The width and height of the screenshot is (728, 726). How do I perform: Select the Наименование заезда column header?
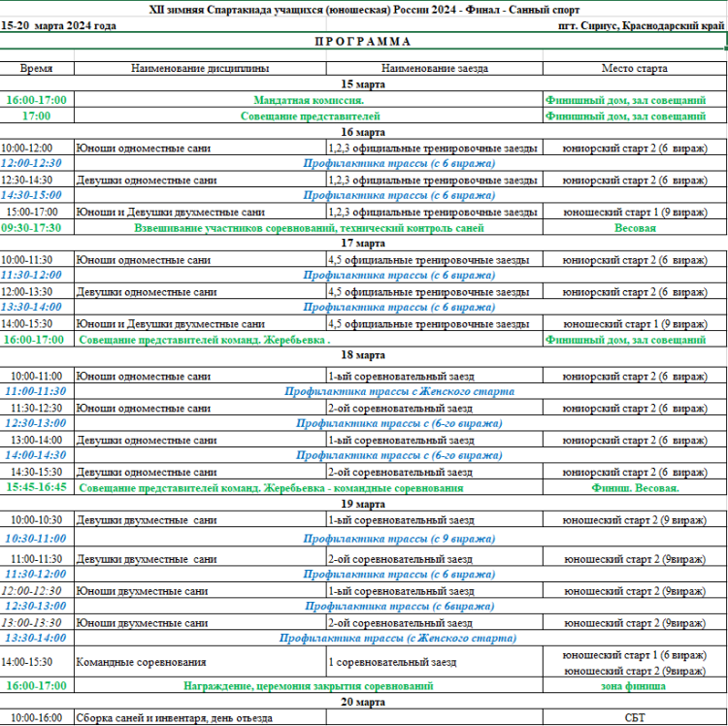[x=434, y=69]
